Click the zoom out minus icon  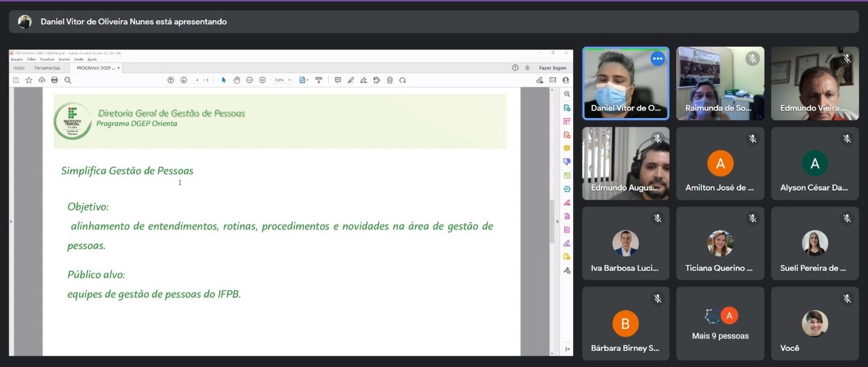[x=250, y=80]
